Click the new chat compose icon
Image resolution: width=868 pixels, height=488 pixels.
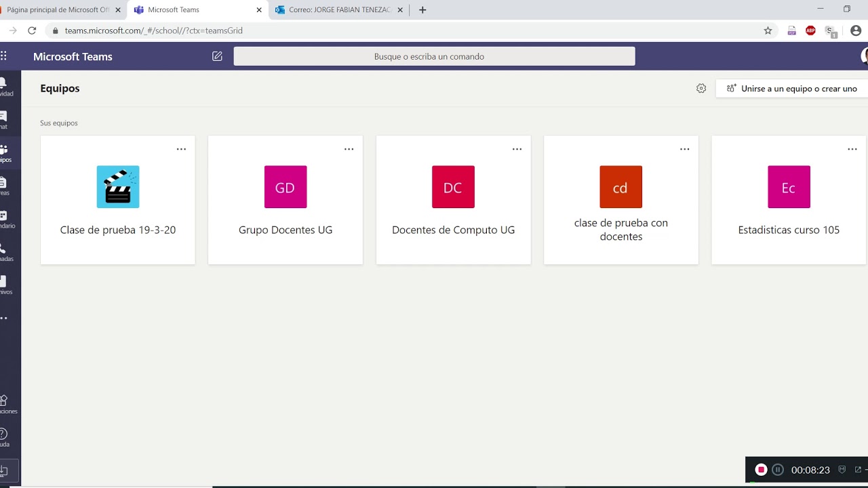coord(217,56)
